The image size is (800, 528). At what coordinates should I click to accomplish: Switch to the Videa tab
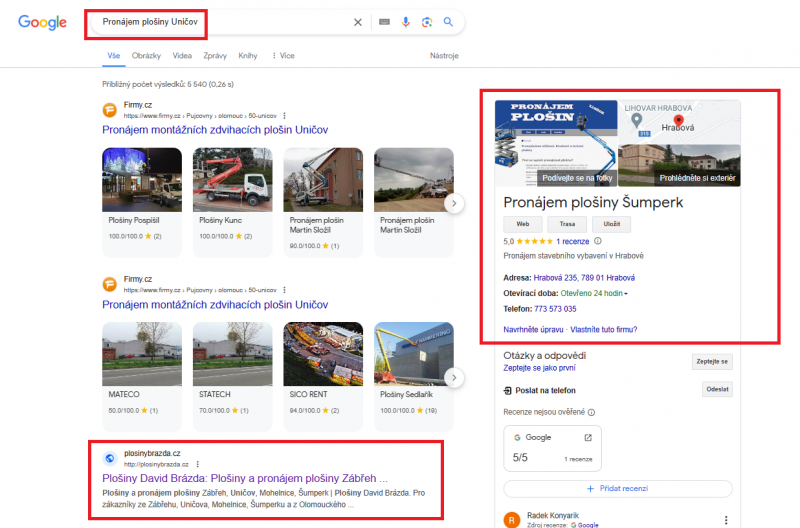pyautogui.click(x=182, y=56)
